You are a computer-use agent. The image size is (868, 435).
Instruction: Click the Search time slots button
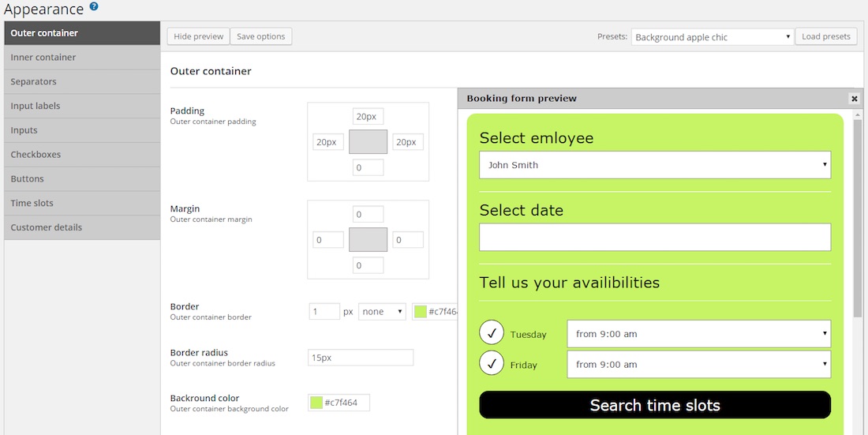coord(655,406)
